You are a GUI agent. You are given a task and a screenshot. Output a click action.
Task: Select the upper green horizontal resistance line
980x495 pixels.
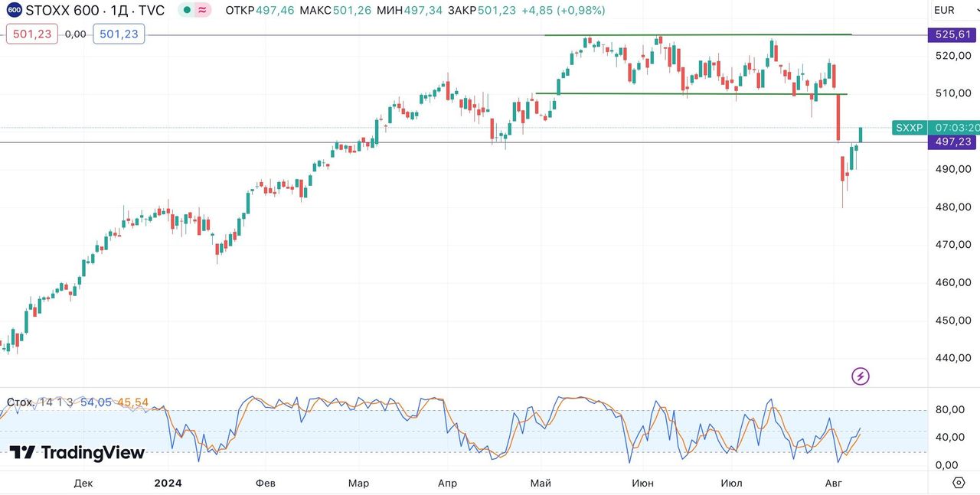(697, 35)
